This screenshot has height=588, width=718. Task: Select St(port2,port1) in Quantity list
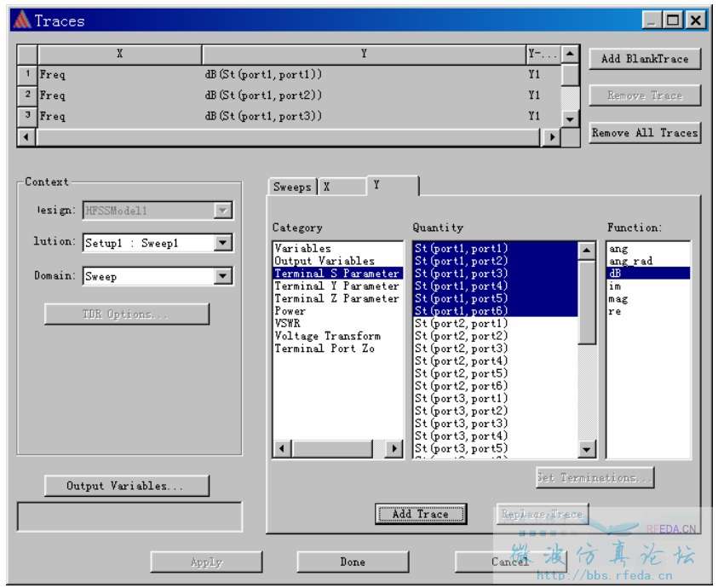click(461, 324)
